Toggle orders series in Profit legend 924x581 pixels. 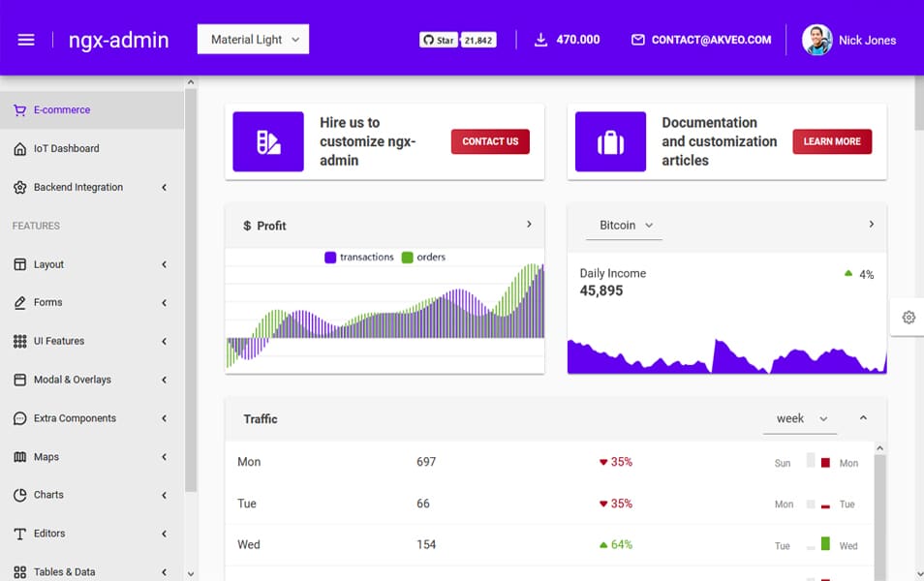tap(423, 258)
